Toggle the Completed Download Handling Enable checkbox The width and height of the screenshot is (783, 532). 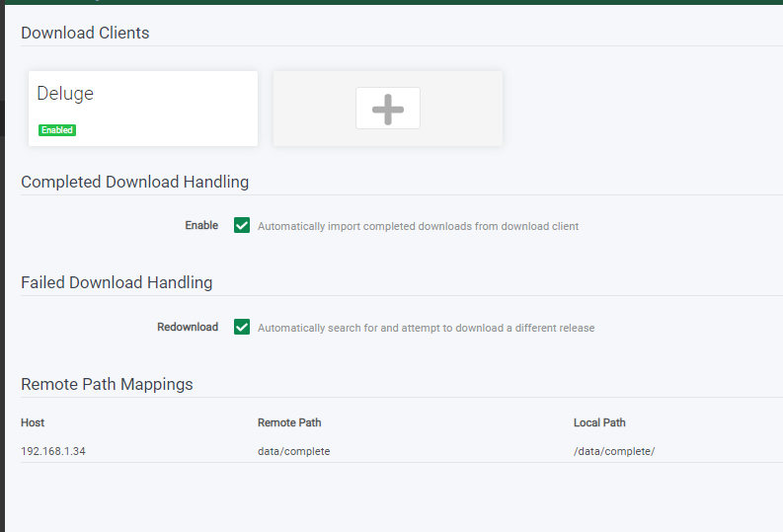pos(242,225)
